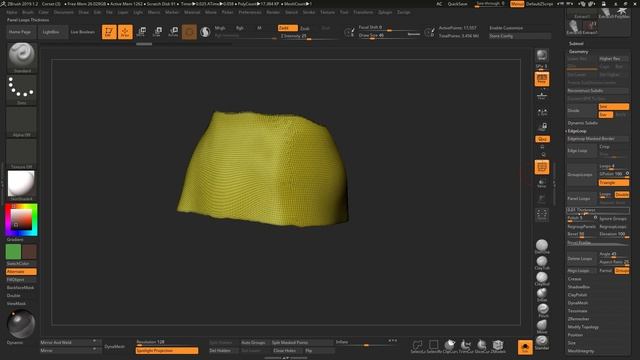Click the Standard brush thumbnail at top left
Screen dimensions: 640x360
pos(22,57)
